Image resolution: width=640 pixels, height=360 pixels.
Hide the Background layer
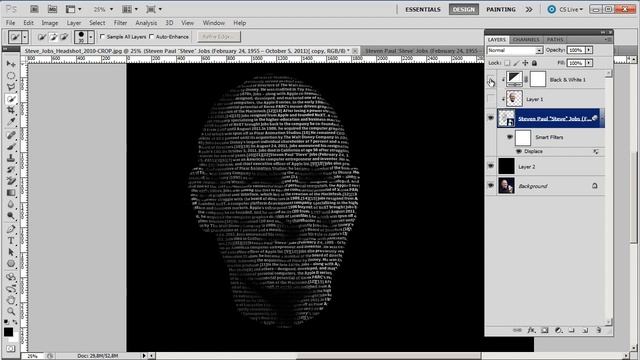pos(491,186)
